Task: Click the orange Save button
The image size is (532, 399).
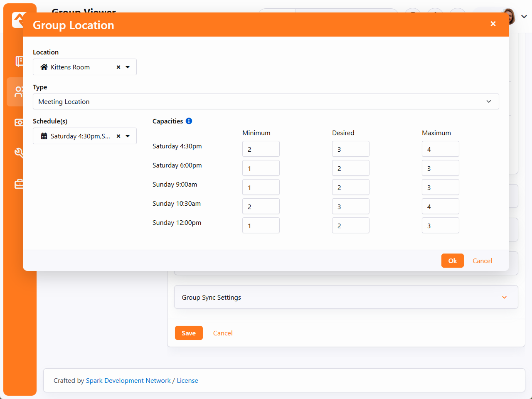Action: tap(189, 333)
